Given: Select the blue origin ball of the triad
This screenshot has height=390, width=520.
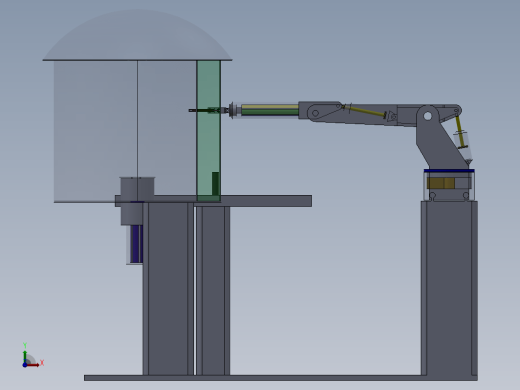Looking at the screenshot, I should pyautogui.click(x=25, y=365).
